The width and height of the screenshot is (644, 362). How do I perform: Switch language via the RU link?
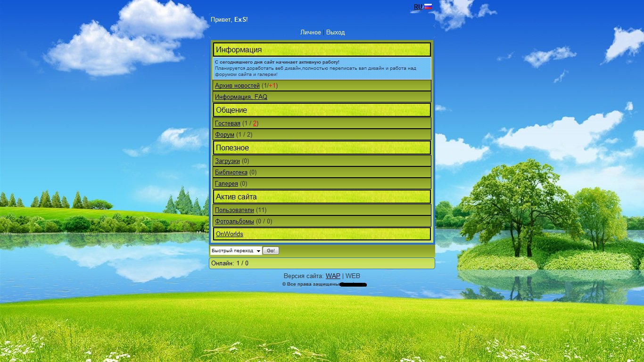[418, 7]
